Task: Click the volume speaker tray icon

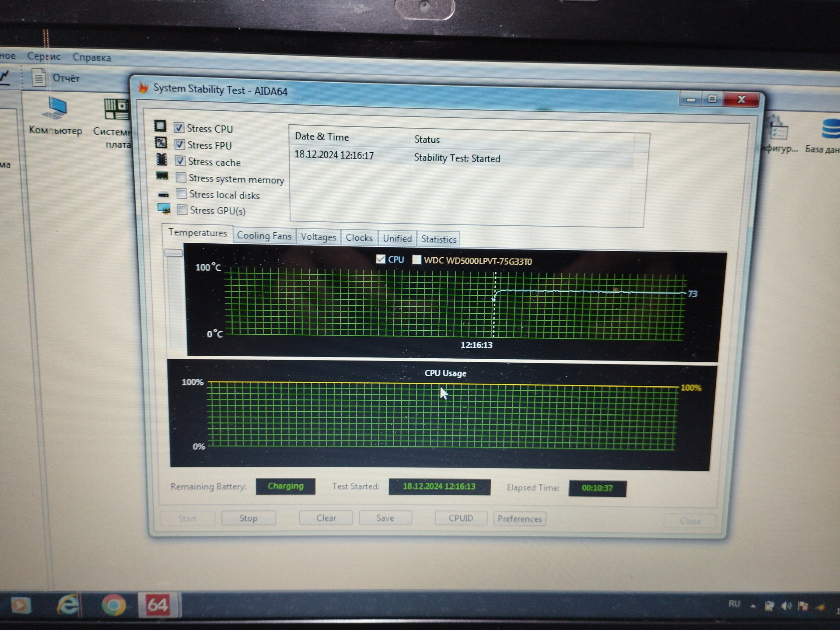Action: 786,606
